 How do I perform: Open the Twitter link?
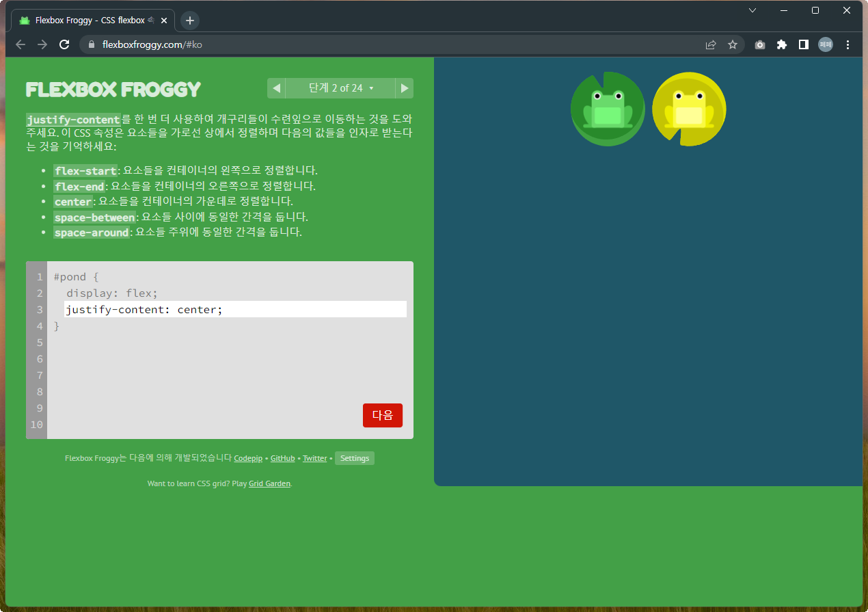[x=315, y=458]
